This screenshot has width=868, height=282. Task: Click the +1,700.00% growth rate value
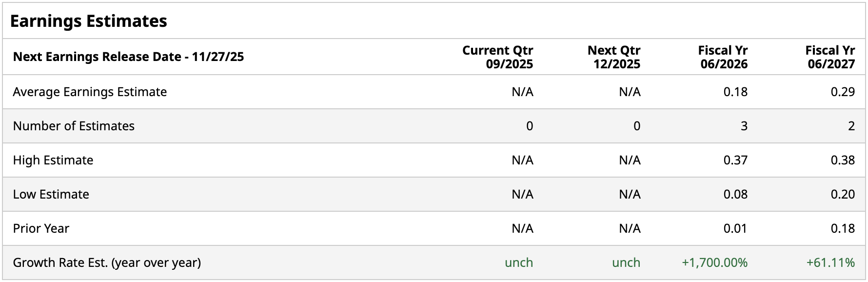click(714, 262)
